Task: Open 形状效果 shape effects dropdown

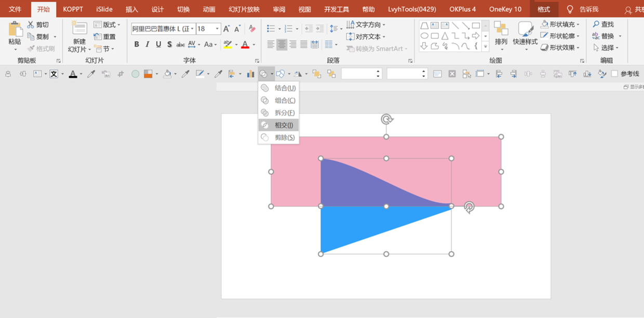Action: (x=560, y=48)
